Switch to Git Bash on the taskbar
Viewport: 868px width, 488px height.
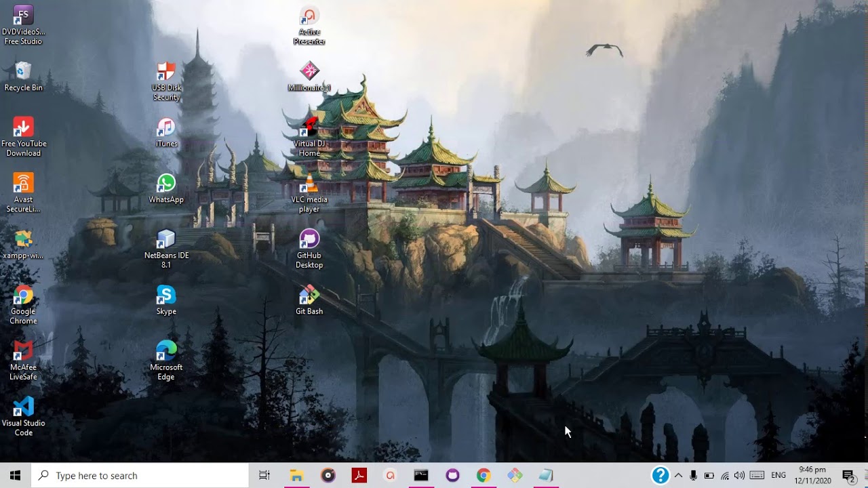515,475
